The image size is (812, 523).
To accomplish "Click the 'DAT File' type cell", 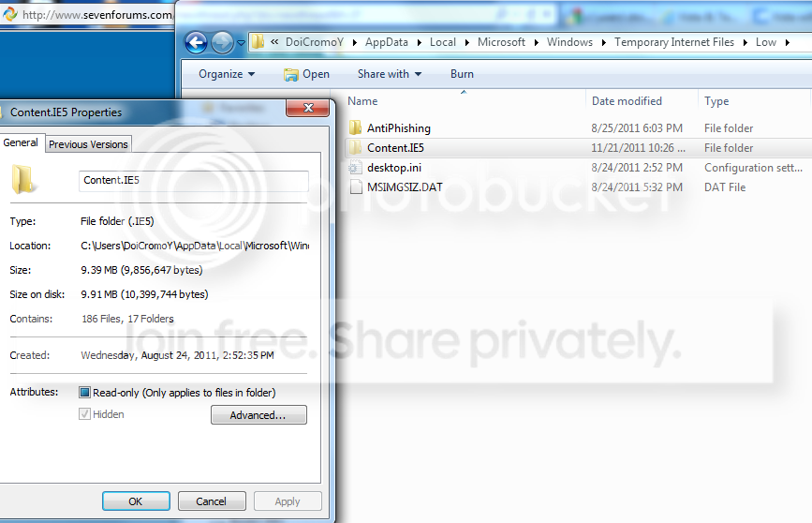I will tap(725, 187).
